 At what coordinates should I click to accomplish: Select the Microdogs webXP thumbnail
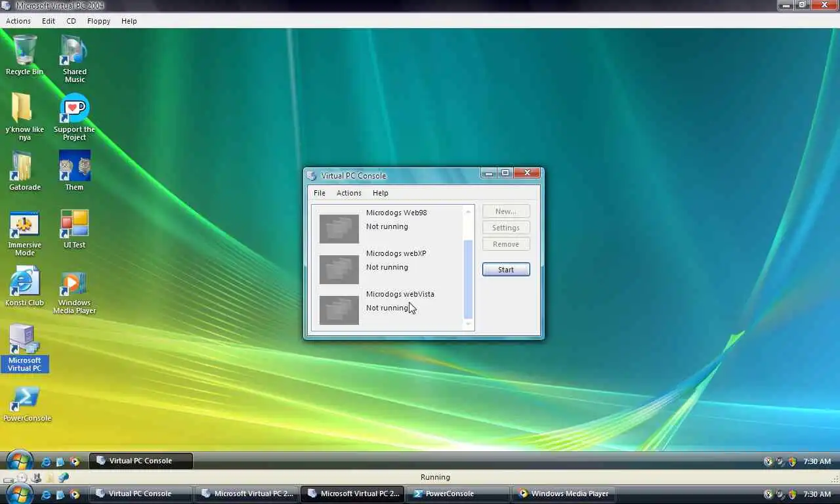339,269
